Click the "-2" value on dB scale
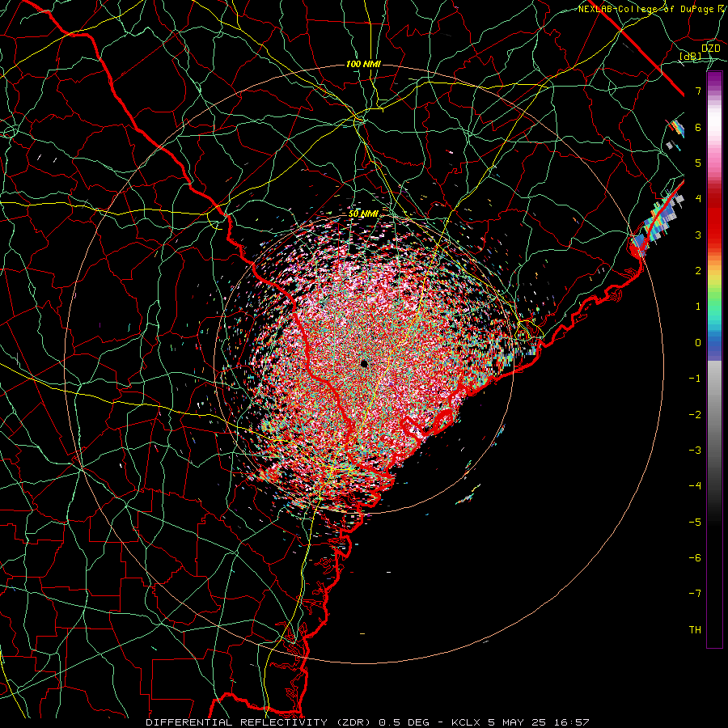728x728 pixels. tap(695, 415)
